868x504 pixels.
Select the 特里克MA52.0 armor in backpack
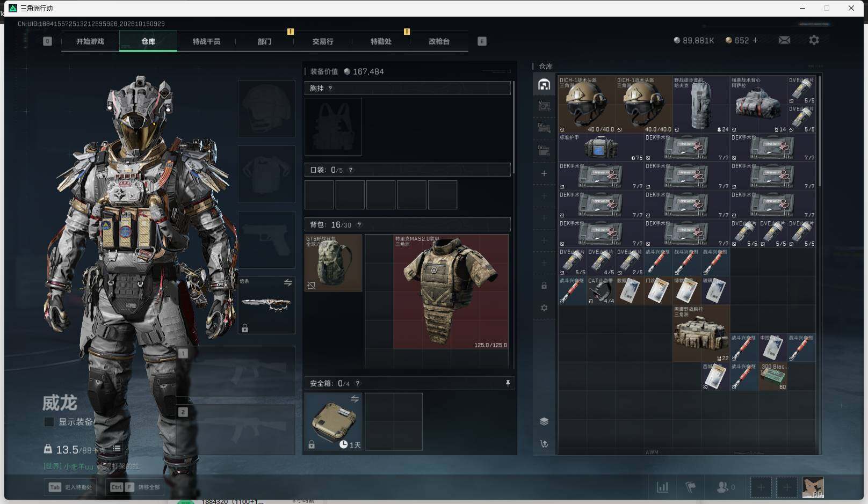[x=451, y=291]
